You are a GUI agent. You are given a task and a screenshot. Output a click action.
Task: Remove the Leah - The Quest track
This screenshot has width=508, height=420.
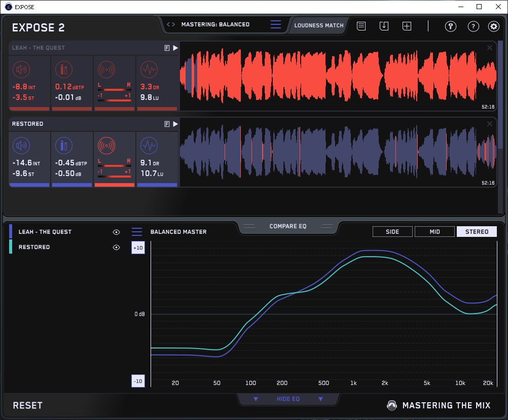490,48
